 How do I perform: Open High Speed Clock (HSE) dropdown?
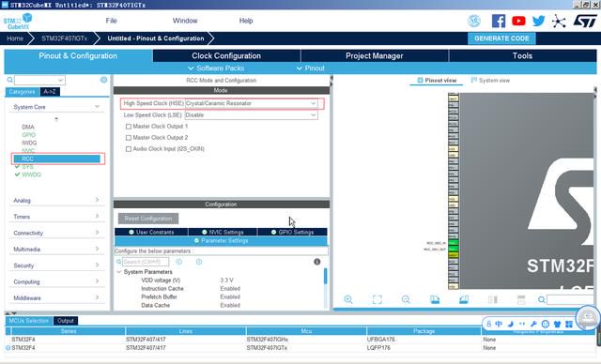(x=251, y=103)
